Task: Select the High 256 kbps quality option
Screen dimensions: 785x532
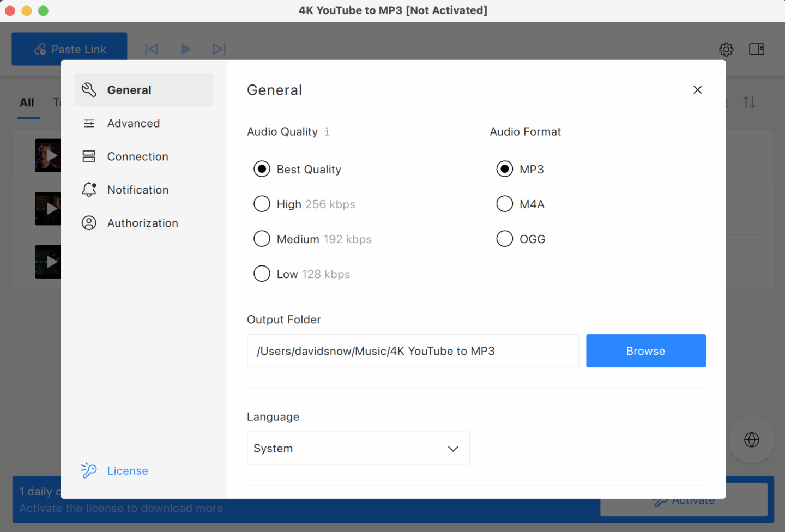Action: [262, 203]
